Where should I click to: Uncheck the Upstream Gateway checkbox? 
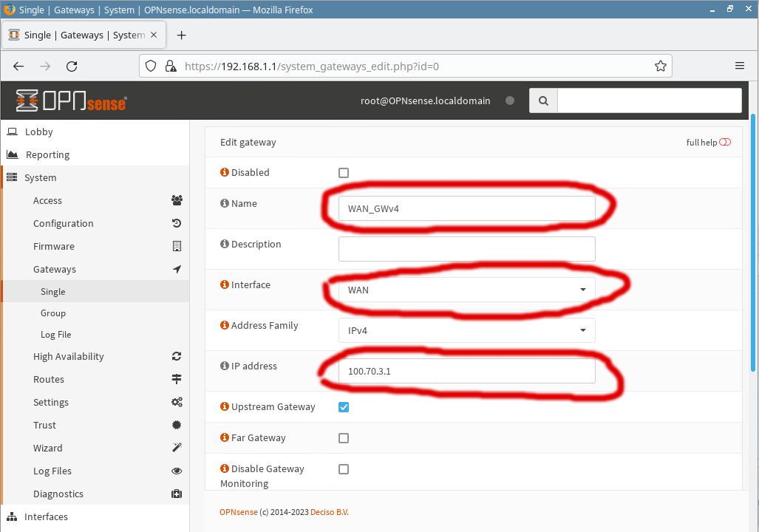(x=344, y=407)
